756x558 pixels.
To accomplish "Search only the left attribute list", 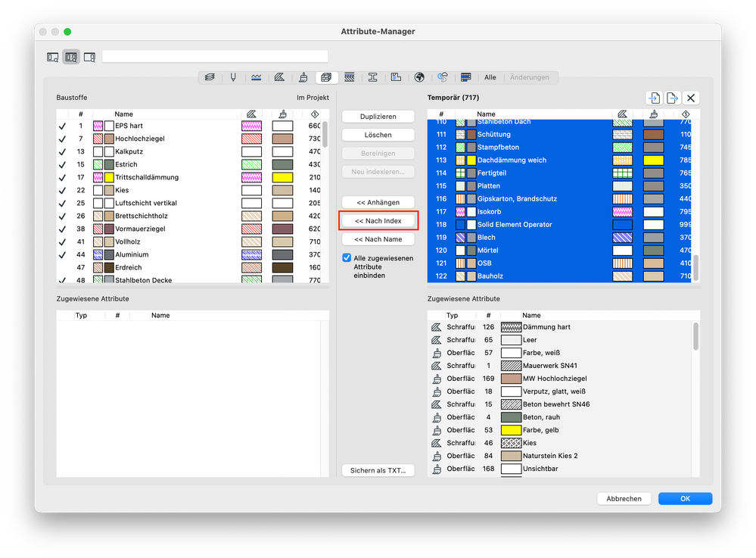I will pos(52,58).
